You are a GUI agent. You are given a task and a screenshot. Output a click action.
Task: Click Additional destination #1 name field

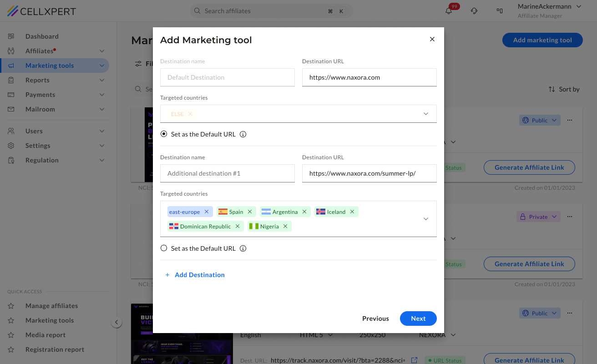pos(228,173)
